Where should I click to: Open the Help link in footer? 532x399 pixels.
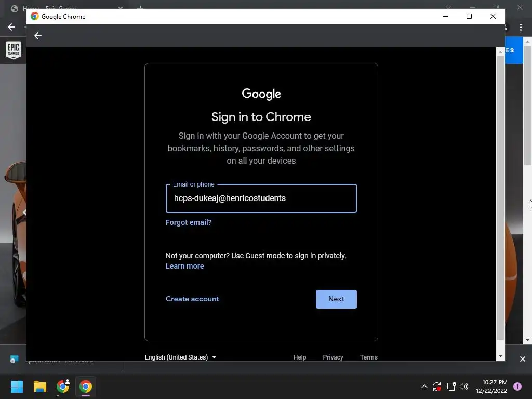(x=299, y=357)
